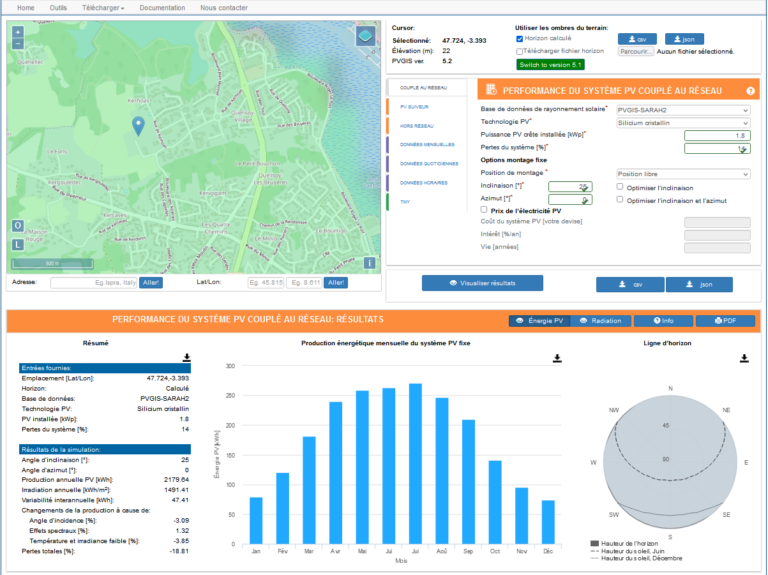Click the orange help question mark icon

coord(751,91)
